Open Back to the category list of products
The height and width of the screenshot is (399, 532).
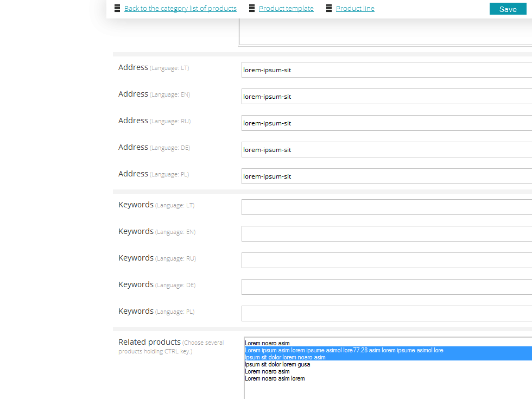[x=180, y=9]
